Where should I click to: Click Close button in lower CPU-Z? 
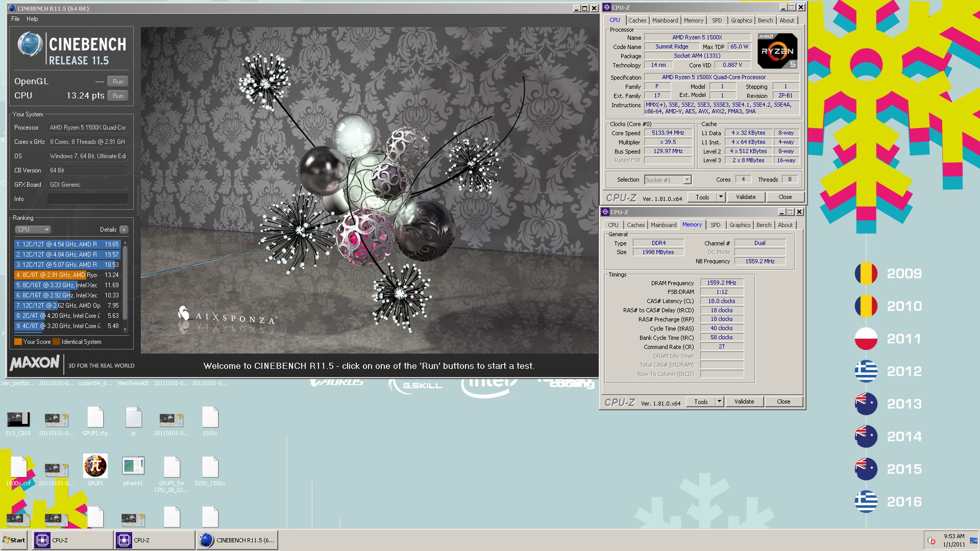pyautogui.click(x=783, y=402)
